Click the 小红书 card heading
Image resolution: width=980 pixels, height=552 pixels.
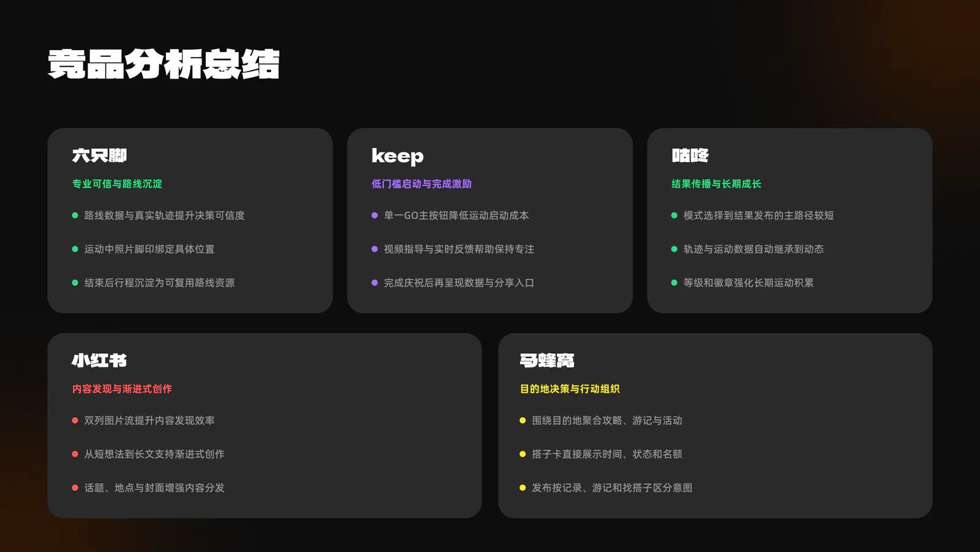click(x=99, y=360)
